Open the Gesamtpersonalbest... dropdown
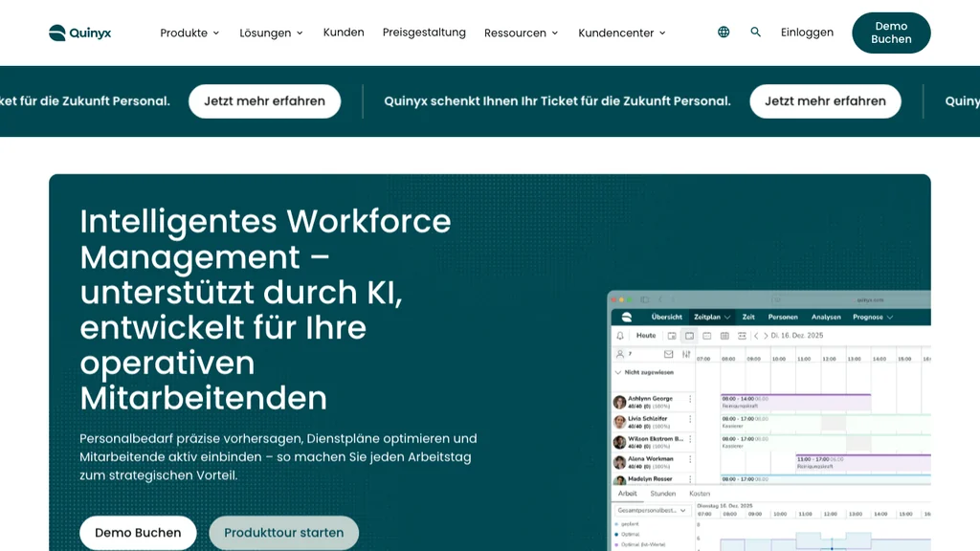Screen dimensions: 980x551 (x=651, y=511)
